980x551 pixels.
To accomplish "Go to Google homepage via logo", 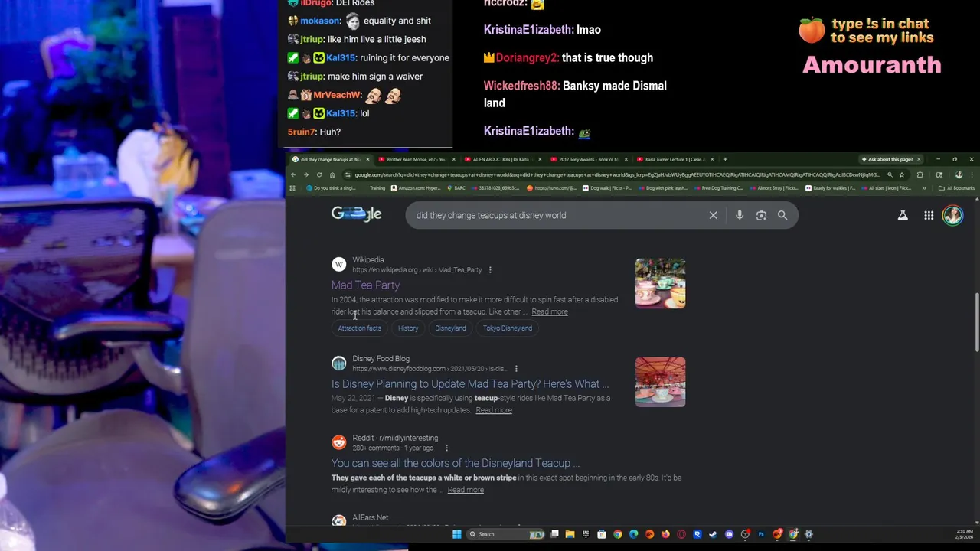I will coord(356,214).
